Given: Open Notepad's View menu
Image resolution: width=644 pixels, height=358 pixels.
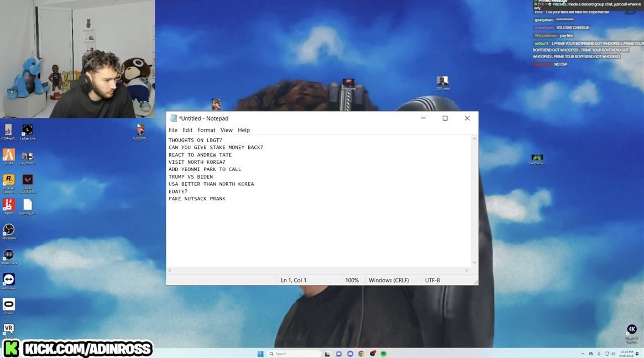Looking at the screenshot, I should [x=226, y=130].
